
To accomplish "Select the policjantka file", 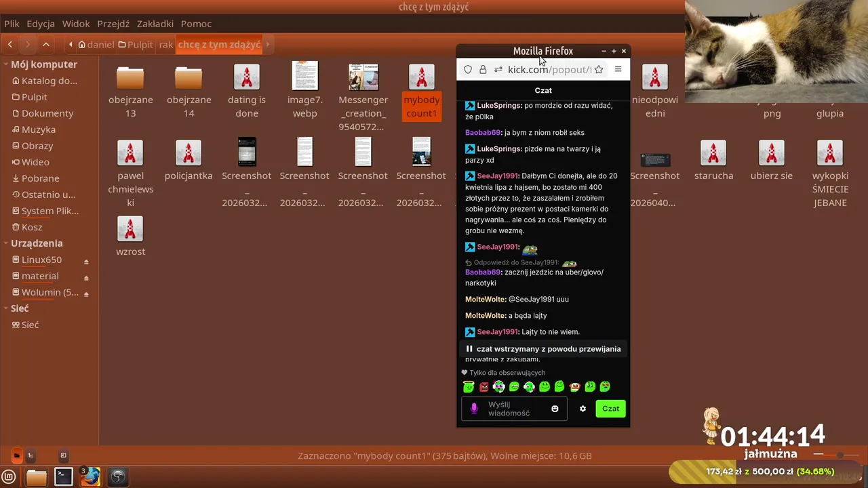I will pyautogui.click(x=189, y=160).
